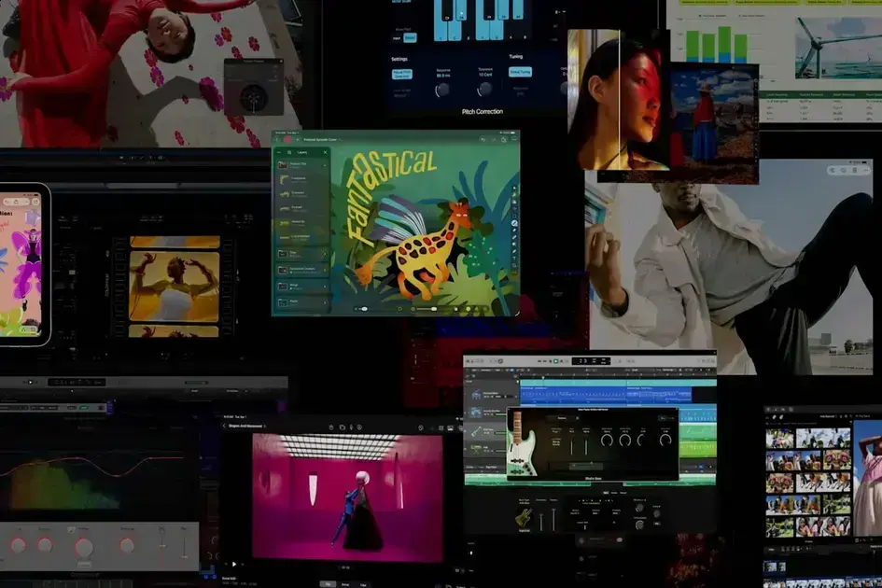Click the large pink-dress preview photo
The height and width of the screenshot is (588, 882).
coord(867,478)
